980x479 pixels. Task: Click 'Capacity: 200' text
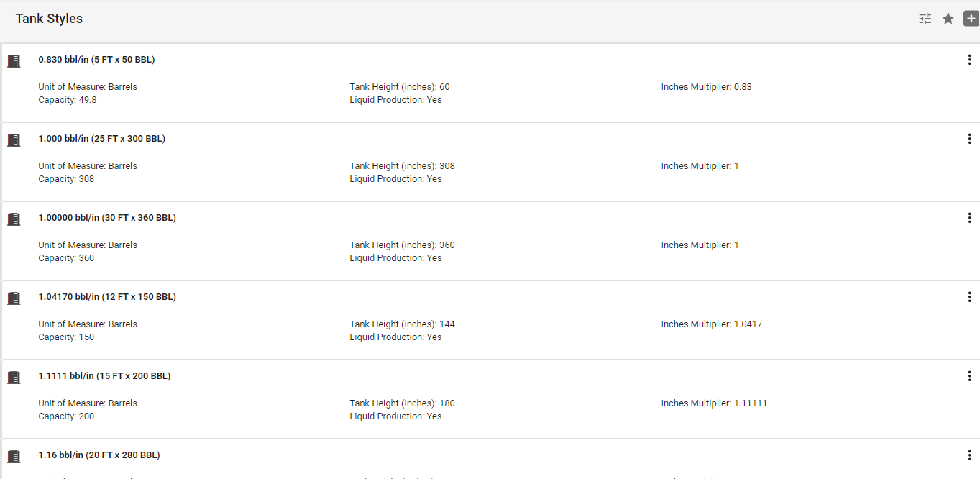(66, 416)
